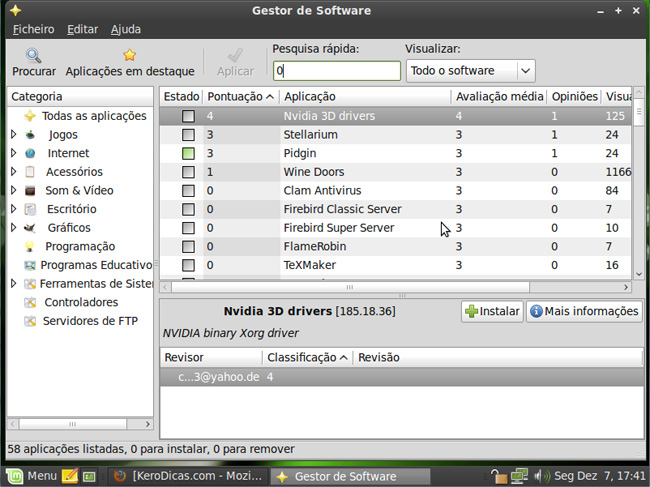Expand the Ferramentas de Sistema arrow
The height and width of the screenshot is (487, 650).
pyautogui.click(x=13, y=283)
